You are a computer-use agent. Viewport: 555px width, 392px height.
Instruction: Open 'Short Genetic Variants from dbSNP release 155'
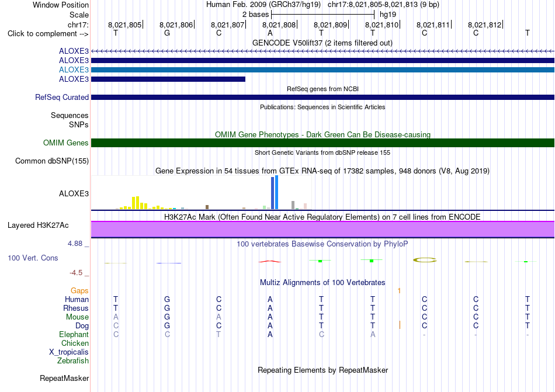tap(322, 152)
